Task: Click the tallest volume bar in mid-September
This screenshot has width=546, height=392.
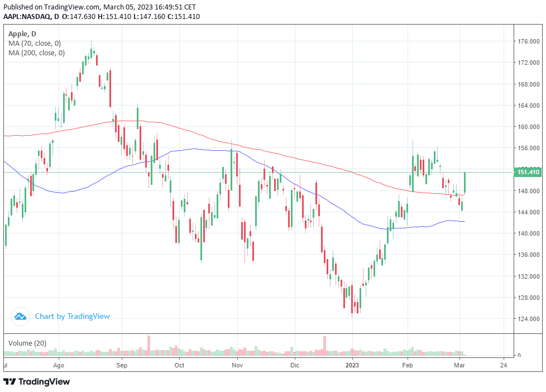Action: (149, 346)
